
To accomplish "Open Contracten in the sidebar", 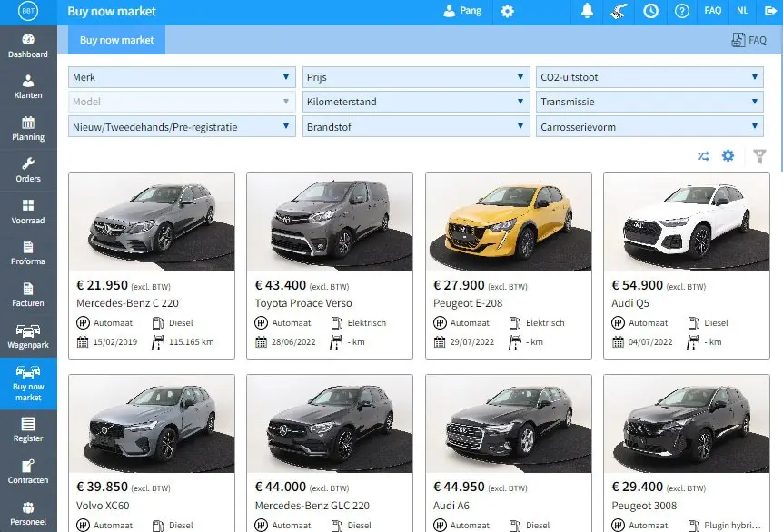I will click(x=28, y=472).
